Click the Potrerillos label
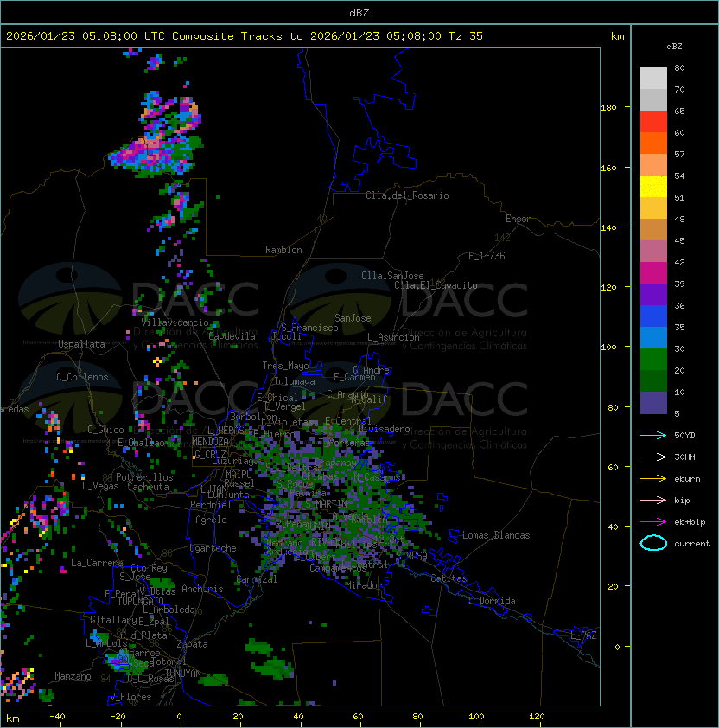The width and height of the screenshot is (719, 728). [144, 477]
